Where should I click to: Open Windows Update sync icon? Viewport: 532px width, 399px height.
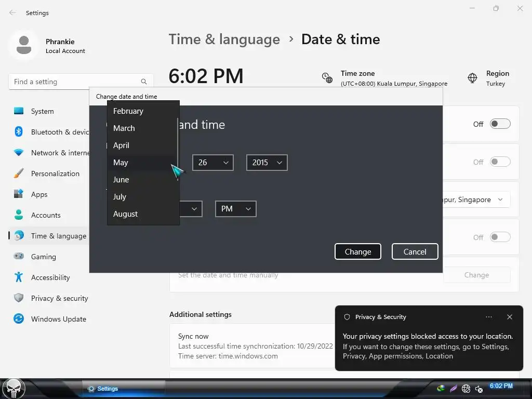pyautogui.click(x=19, y=318)
